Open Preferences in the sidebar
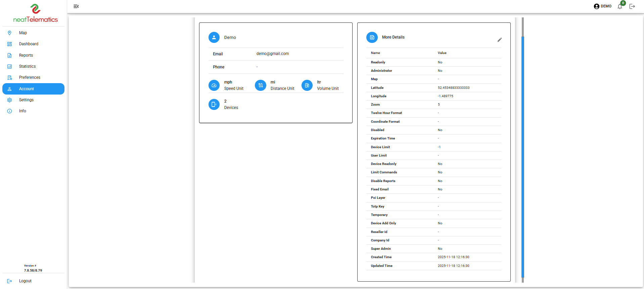This screenshot has width=644, height=289. [x=30, y=77]
